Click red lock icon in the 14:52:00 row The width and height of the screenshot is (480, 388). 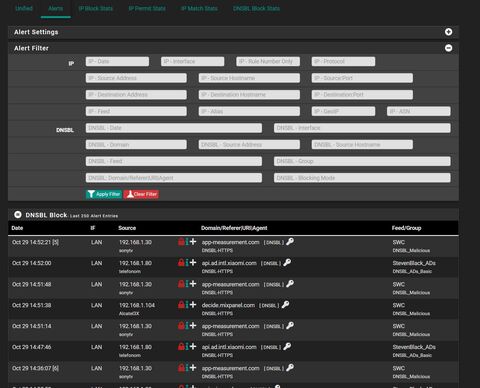click(181, 263)
